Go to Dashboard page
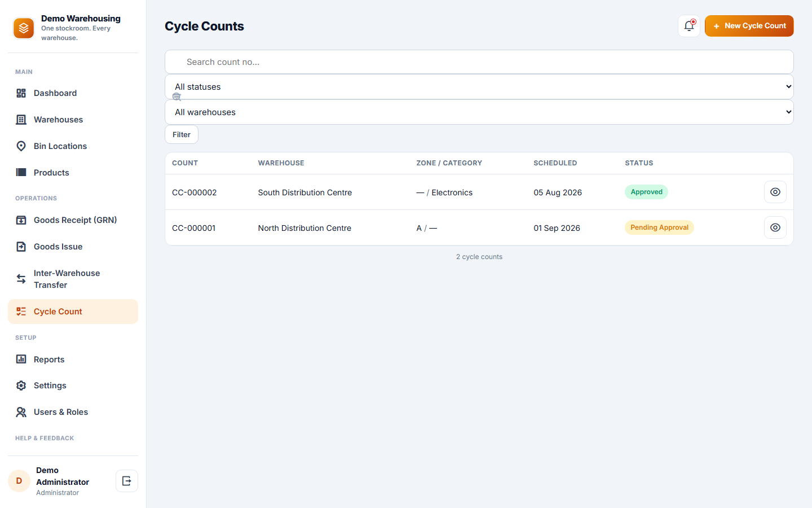812x508 pixels. [73, 93]
